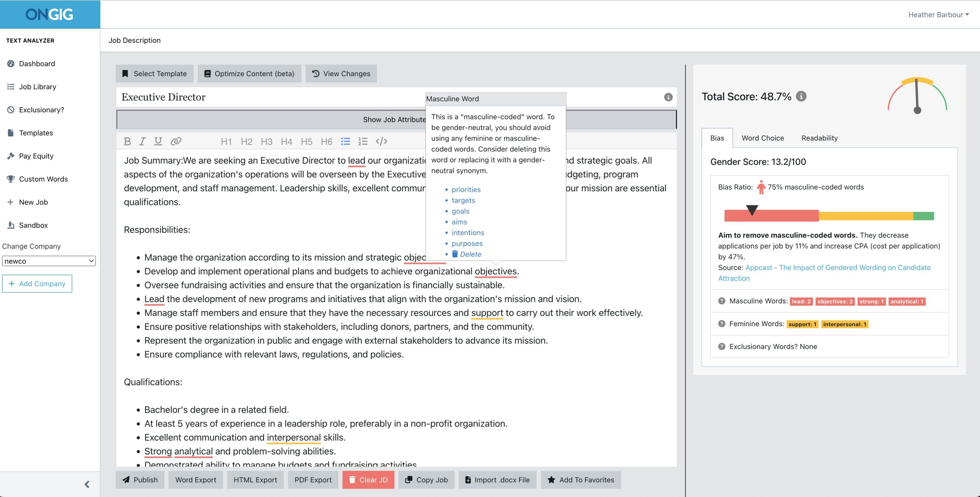Image resolution: width=980 pixels, height=497 pixels.
Task: Delete the masculine word via popup
Action: tap(466, 254)
